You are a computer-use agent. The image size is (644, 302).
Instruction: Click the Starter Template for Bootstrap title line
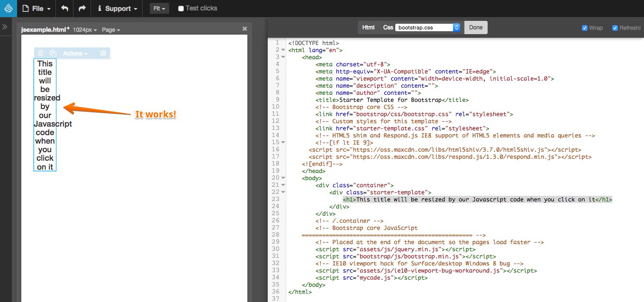pos(392,100)
